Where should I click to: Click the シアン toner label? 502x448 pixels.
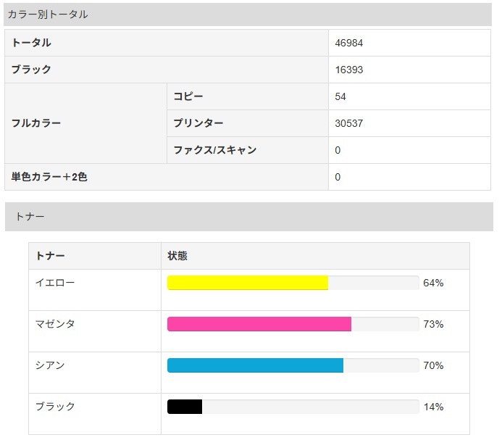(x=50, y=365)
